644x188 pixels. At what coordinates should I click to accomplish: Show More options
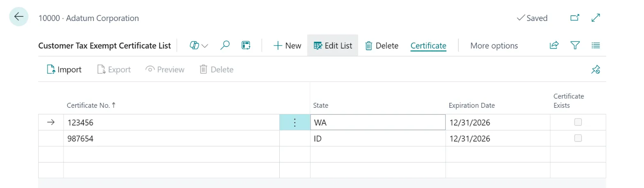[x=494, y=46]
